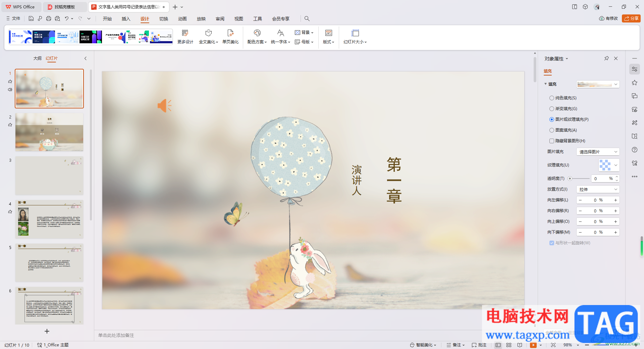
Task: Open 更多设计 more designs
Action: pyautogui.click(x=185, y=37)
